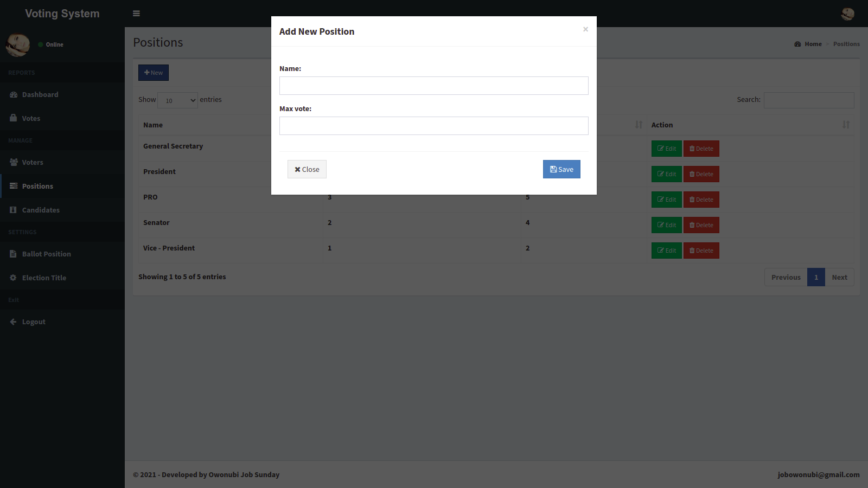This screenshot has height=488, width=868.
Task: Log out via the sidebar Logout item
Action: click(62, 322)
